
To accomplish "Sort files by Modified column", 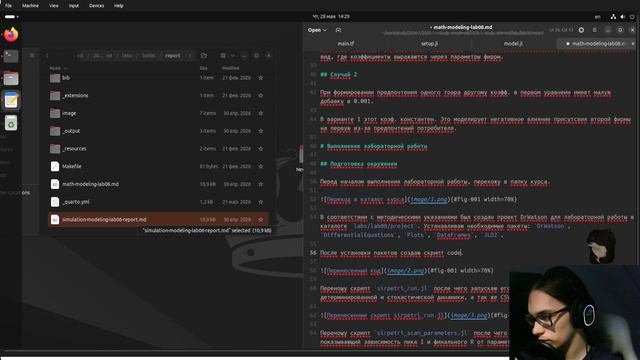I will (x=231, y=68).
